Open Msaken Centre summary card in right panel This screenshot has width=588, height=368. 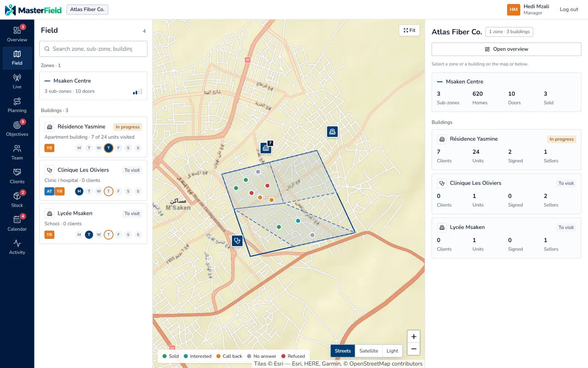coord(506,92)
